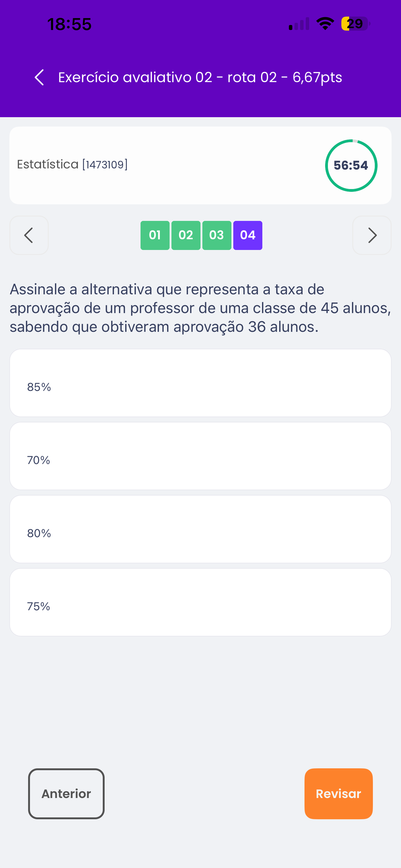401x868 pixels.
Task: Open the current question 04 tab
Action: [x=248, y=236]
